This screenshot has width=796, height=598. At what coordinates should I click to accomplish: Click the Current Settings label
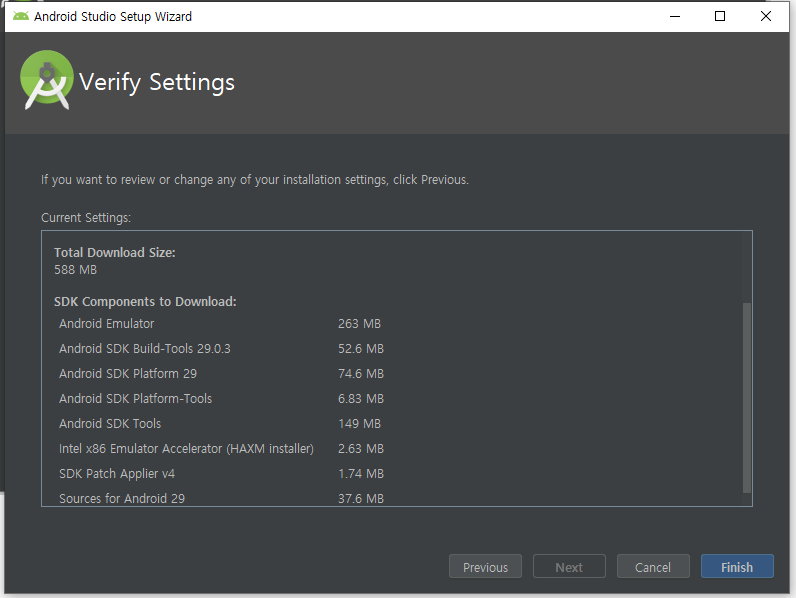(86, 218)
